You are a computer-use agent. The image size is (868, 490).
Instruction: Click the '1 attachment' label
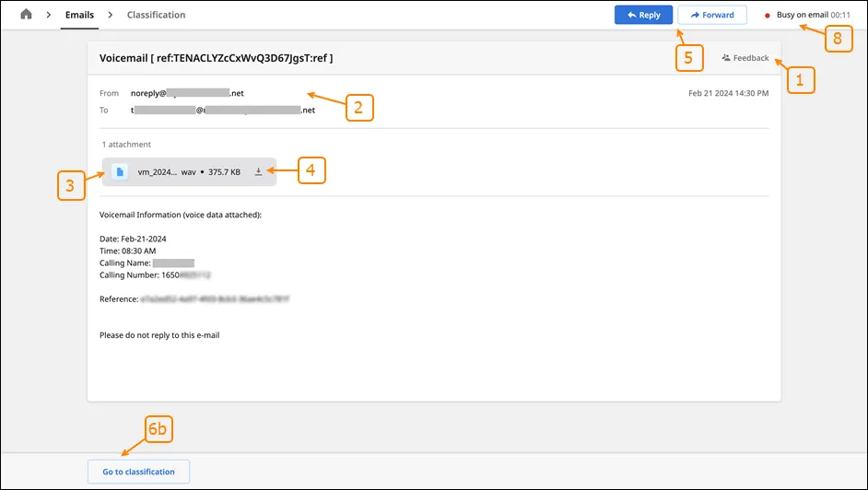pos(126,145)
